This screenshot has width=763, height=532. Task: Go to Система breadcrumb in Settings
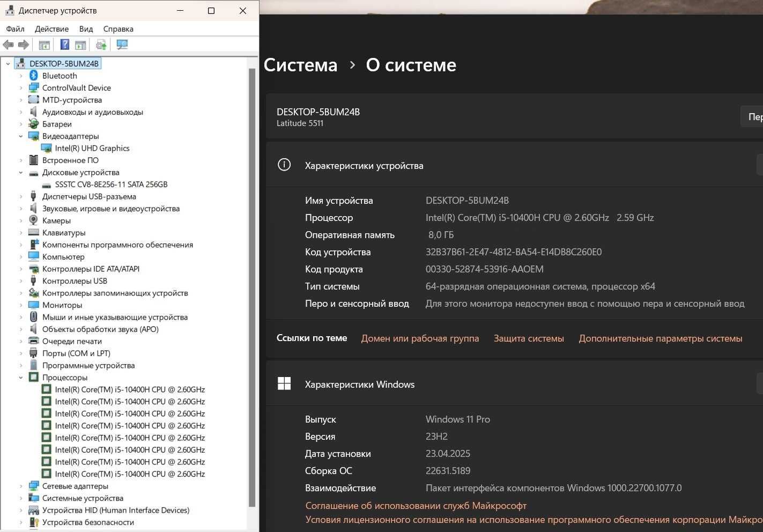(x=300, y=65)
